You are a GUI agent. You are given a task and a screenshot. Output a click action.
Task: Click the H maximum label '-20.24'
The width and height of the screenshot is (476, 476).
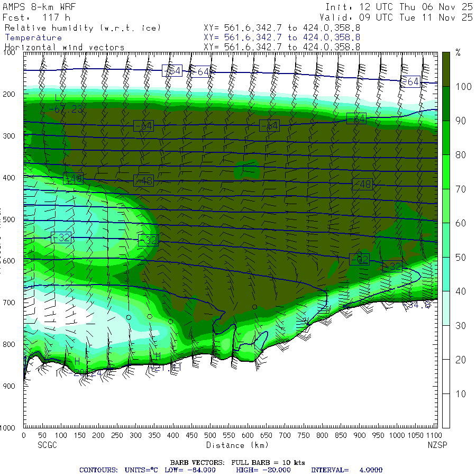coord(85,372)
